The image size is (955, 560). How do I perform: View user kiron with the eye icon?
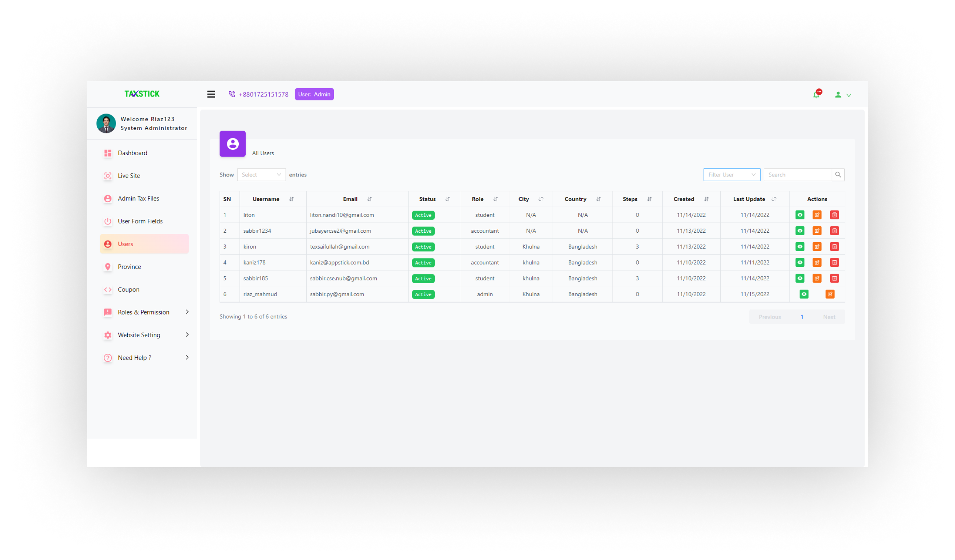(800, 247)
